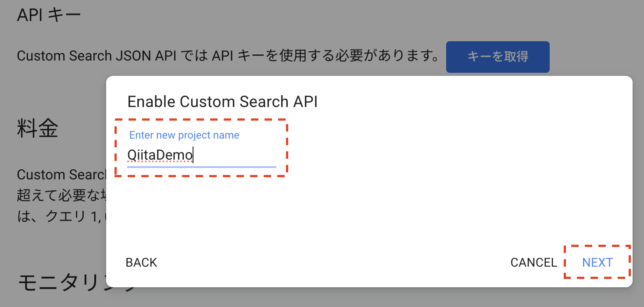Viewport: 644px width, 307px height.
Task: Click the Enable Custom Search API dialog title
Action: click(x=222, y=101)
